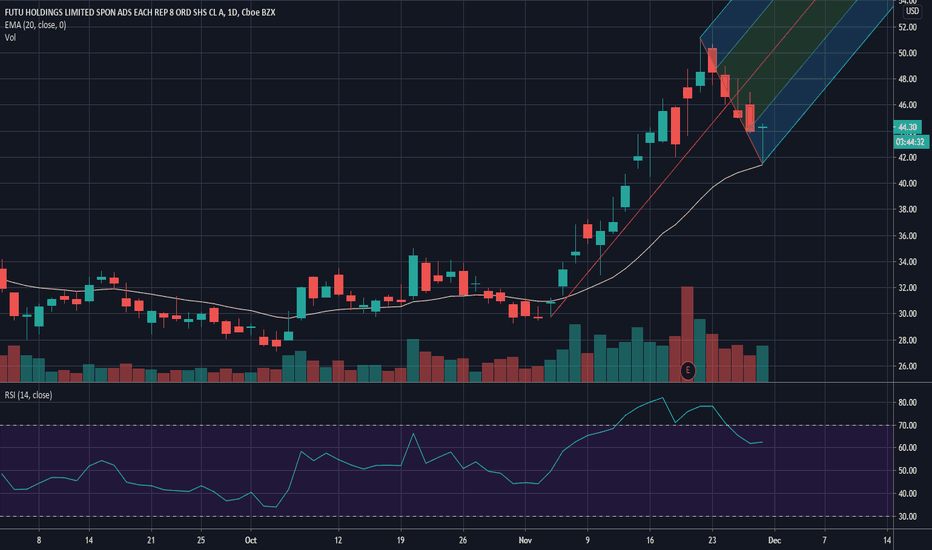Click the USD currency label
This screenshot has width=932, height=550.
912,11
